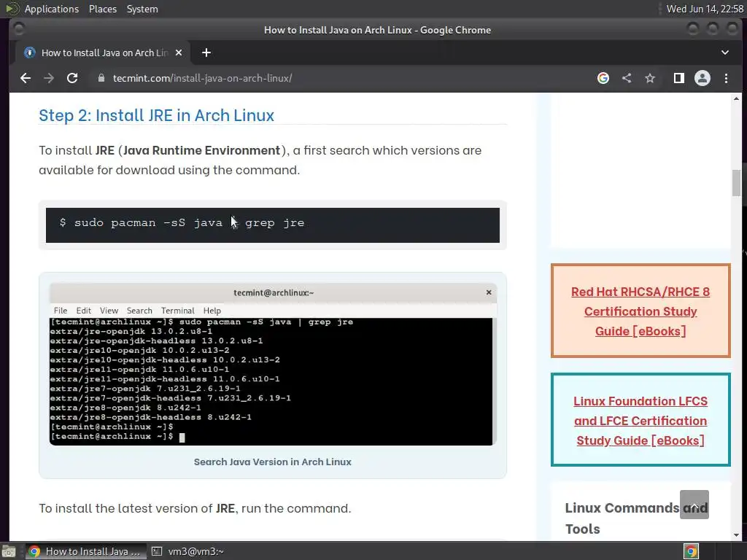Open the side panel
Viewport: 747px width, 560px height.
679,78
